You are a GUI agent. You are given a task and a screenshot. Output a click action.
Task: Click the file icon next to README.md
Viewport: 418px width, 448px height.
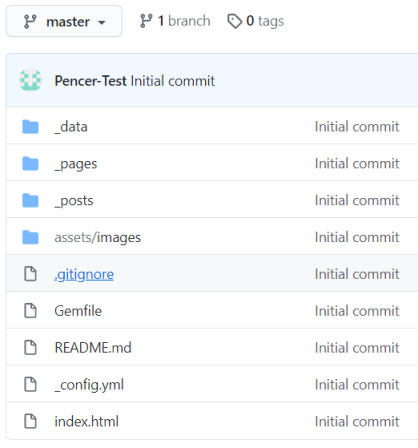click(x=30, y=348)
